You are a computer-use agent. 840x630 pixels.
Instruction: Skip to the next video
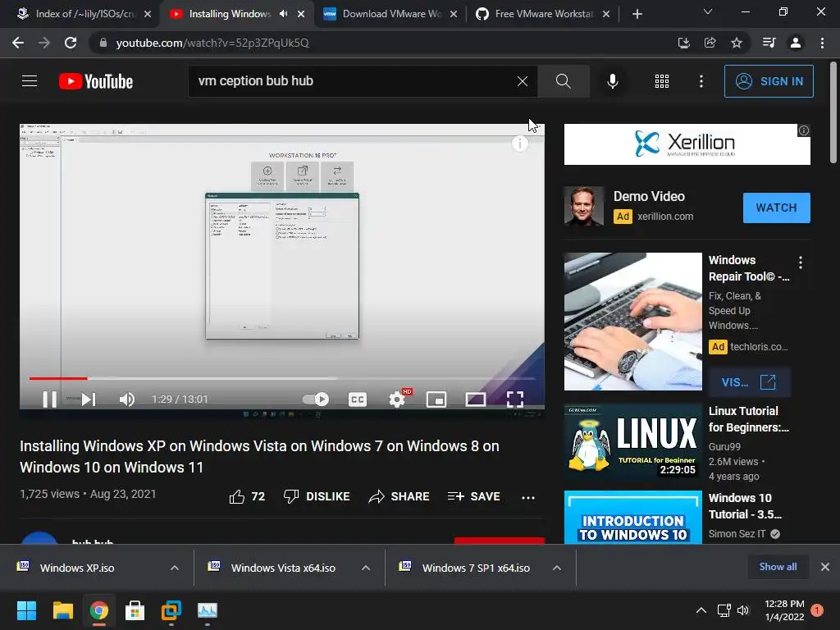click(89, 399)
